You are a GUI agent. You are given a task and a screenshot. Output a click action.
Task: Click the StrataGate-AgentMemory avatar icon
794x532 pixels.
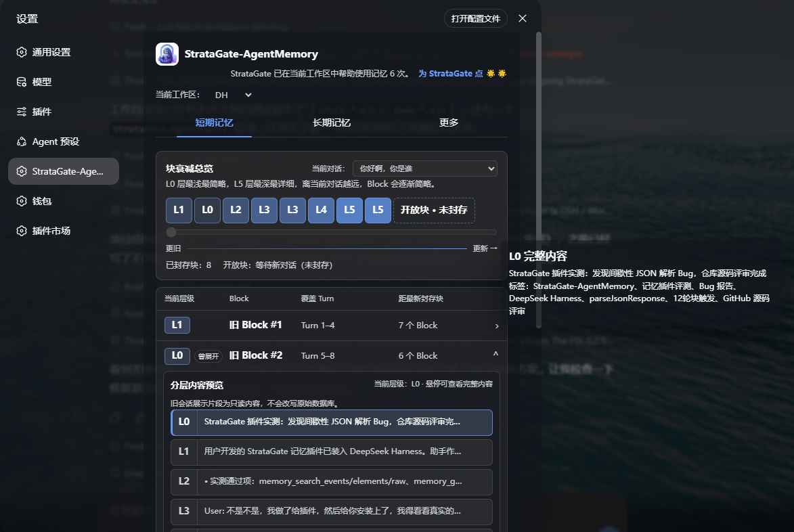coord(167,54)
